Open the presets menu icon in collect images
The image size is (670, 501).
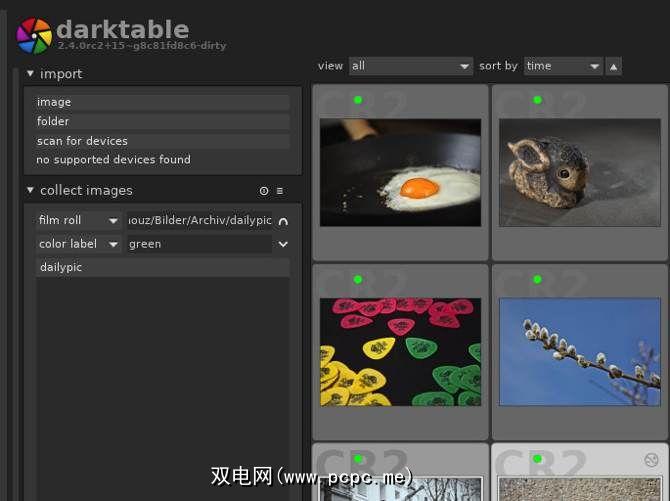tap(280, 191)
